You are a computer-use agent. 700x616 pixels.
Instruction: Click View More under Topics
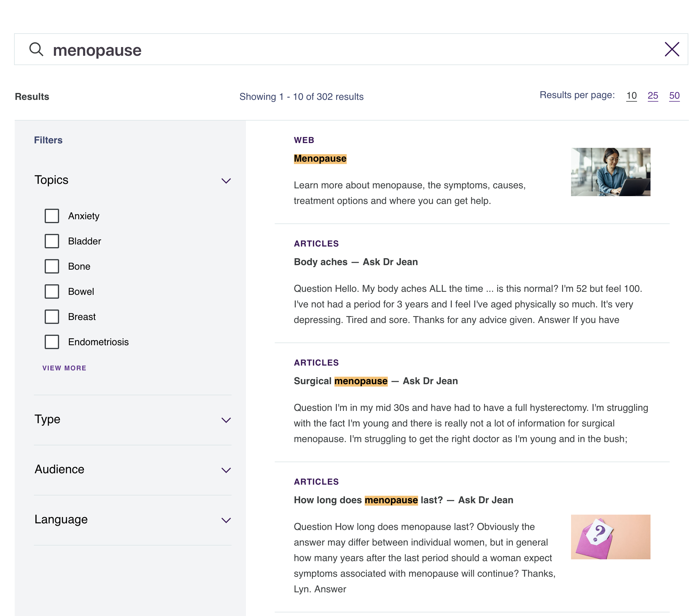tap(64, 368)
